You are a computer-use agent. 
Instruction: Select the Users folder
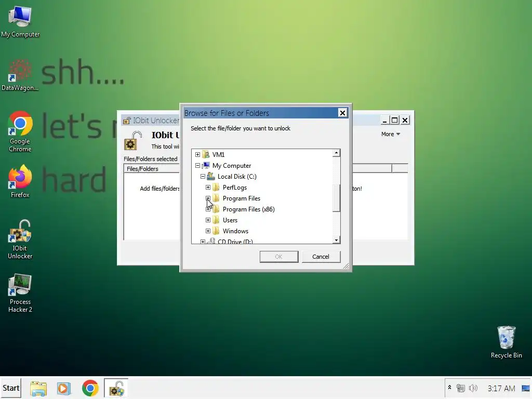point(230,220)
